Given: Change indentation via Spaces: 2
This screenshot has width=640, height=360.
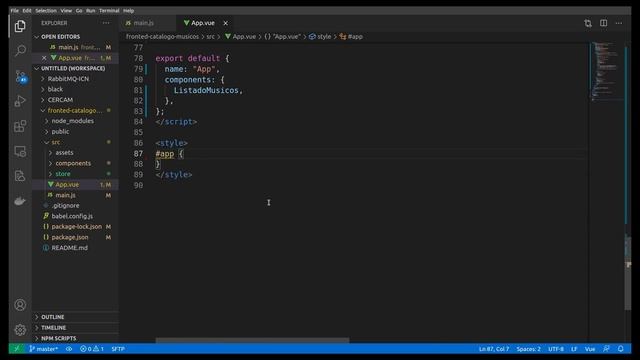Looking at the screenshot, I should tap(528, 349).
